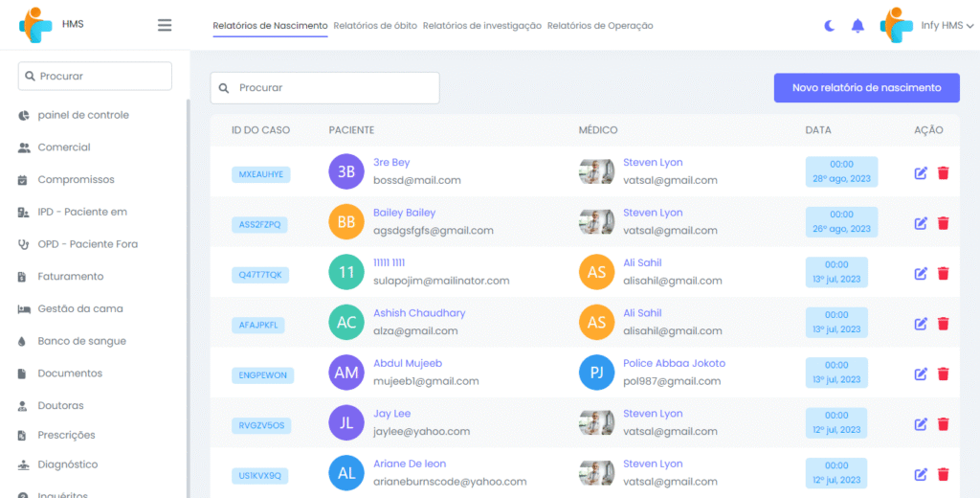Edit the MXEAUHYE case report
Viewport: 980px width, 498px height.
click(921, 172)
